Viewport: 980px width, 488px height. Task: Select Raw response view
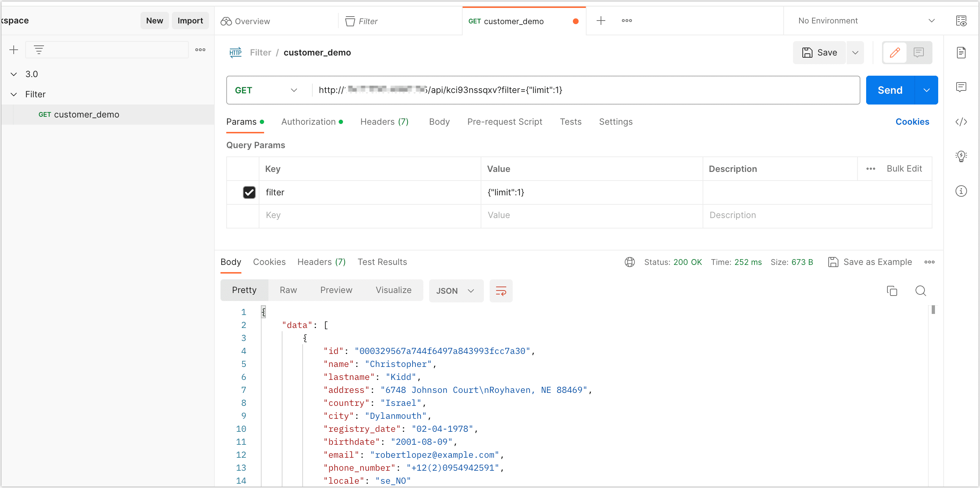click(288, 290)
